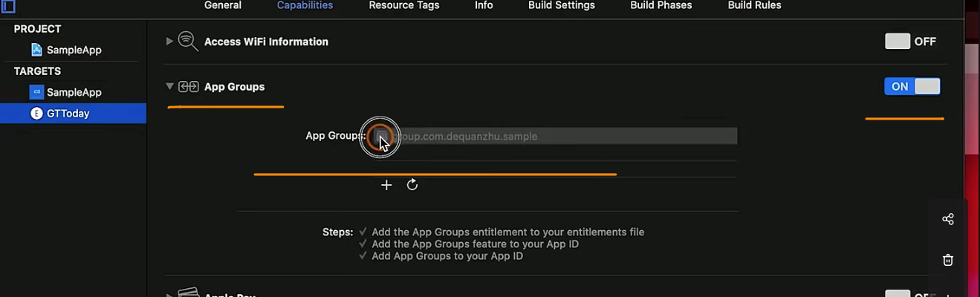Select the SampleApp target under TARGETS
This screenshot has width=980, height=297.
coord(74,92)
